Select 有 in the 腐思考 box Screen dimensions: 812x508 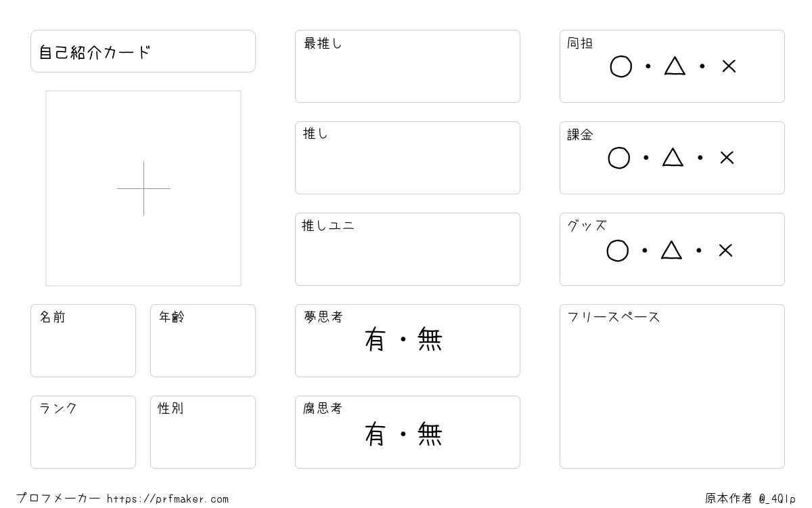pyautogui.click(x=375, y=434)
